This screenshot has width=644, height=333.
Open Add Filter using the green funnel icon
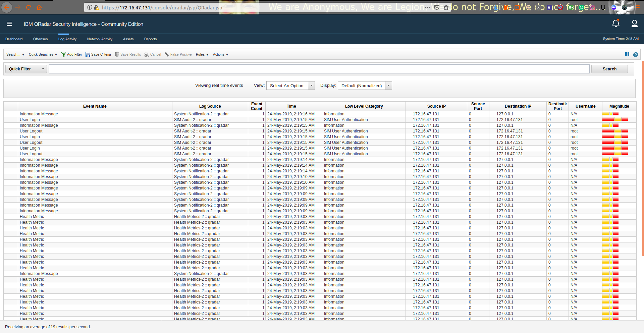pos(63,54)
